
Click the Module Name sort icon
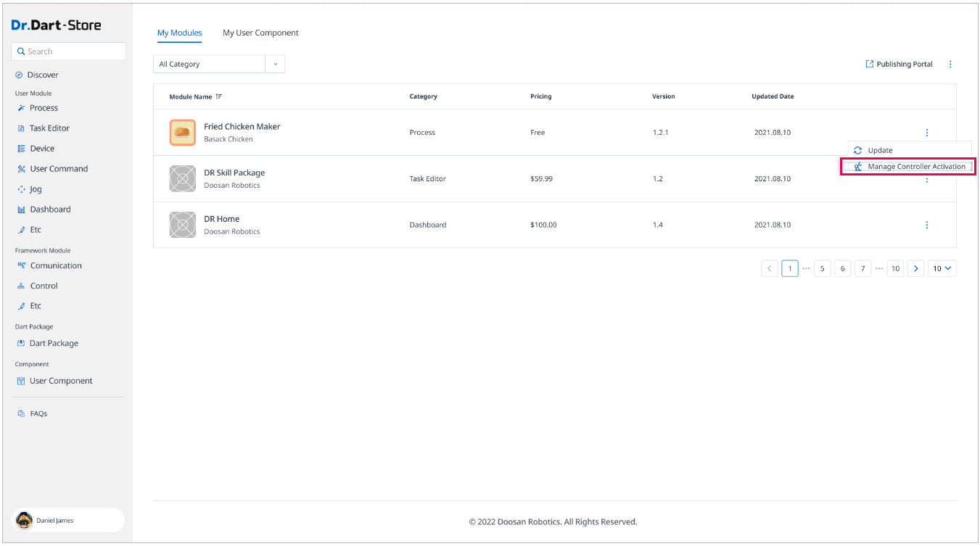pyautogui.click(x=219, y=96)
